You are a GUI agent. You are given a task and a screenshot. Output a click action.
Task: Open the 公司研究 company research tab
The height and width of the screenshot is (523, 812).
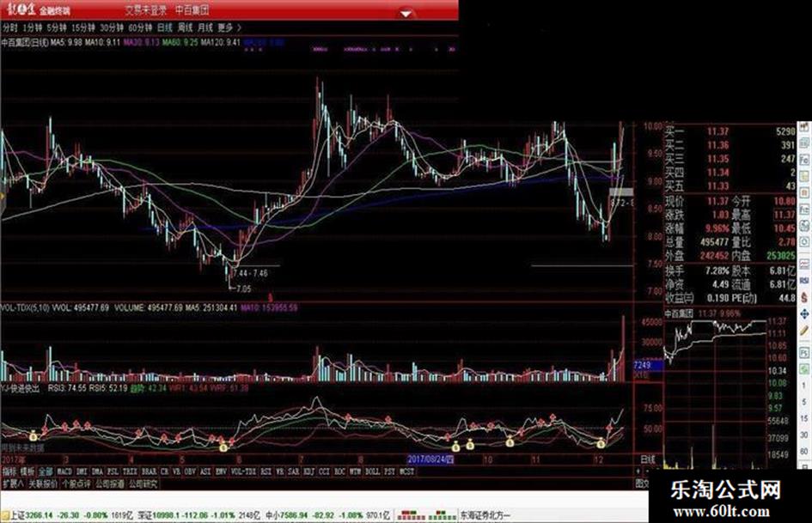[143, 484]
